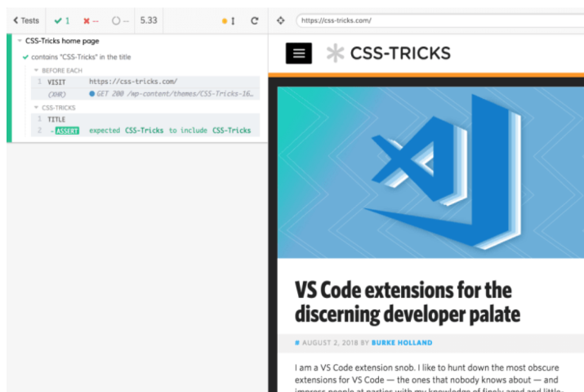The width and height of the screenshot is (584, 392).
Task: Select the TITLE command log entry
Action: tap(57, 119)
